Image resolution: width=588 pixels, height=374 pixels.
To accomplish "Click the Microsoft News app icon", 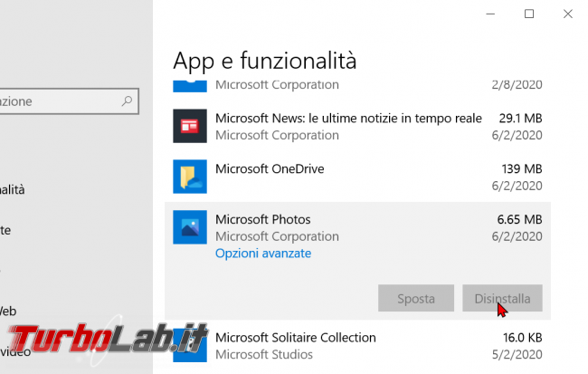I will pos(190,126).
